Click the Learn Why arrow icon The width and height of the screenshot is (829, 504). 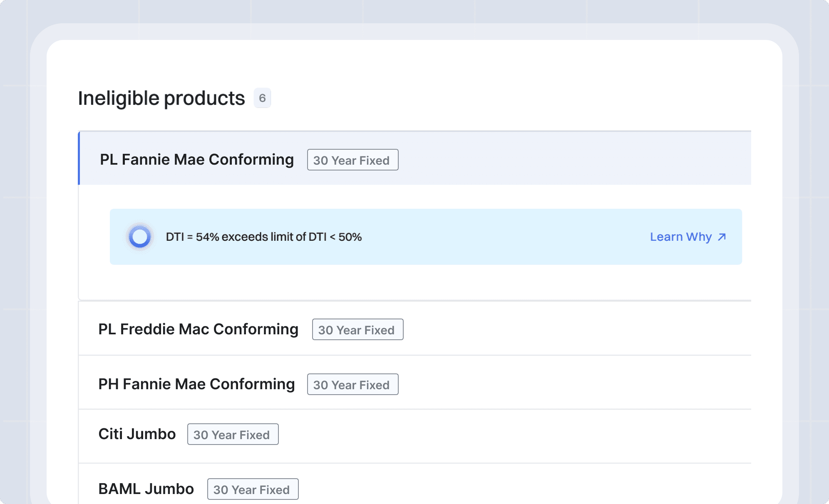pyautogui.click(x=722, y=237)
